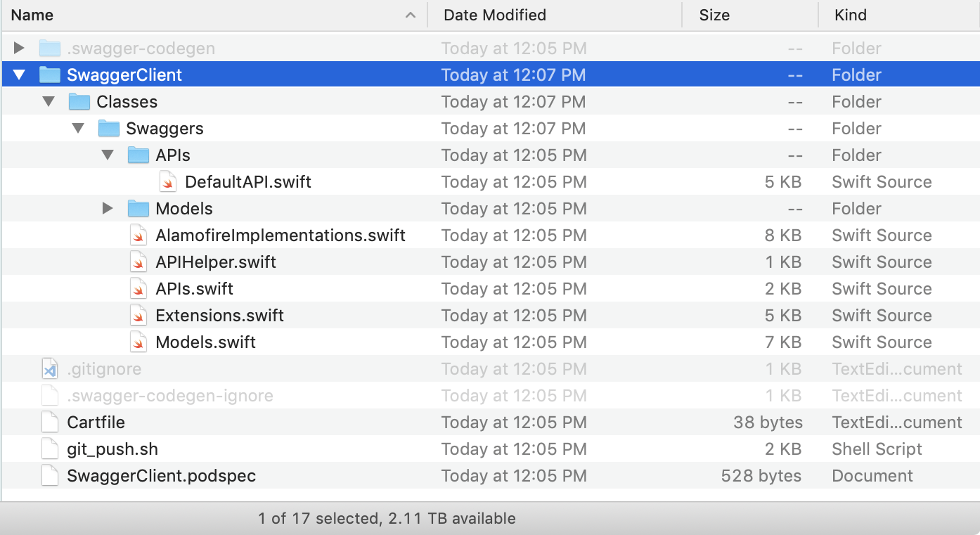Collapse the Classes folder disclosure triangle
The height and width of the screenshot is (535, 980).
tap(49, 101)
